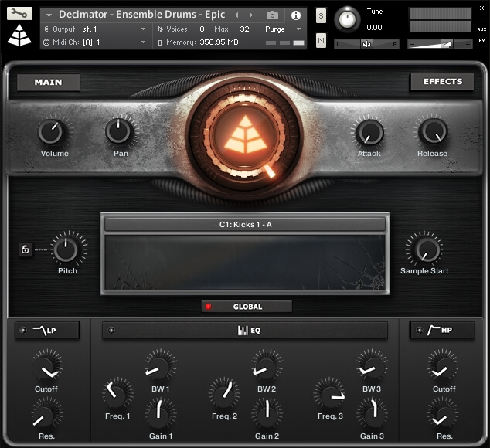Screen dimensions: 490x448
Task: Click the Pitch knob
Action: tap(66, 249)
